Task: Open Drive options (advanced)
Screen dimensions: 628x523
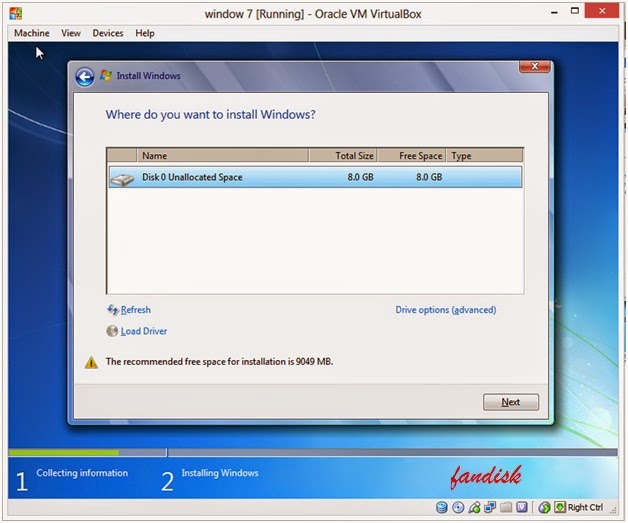Action: pyautogui.click(x=446, y=310)
